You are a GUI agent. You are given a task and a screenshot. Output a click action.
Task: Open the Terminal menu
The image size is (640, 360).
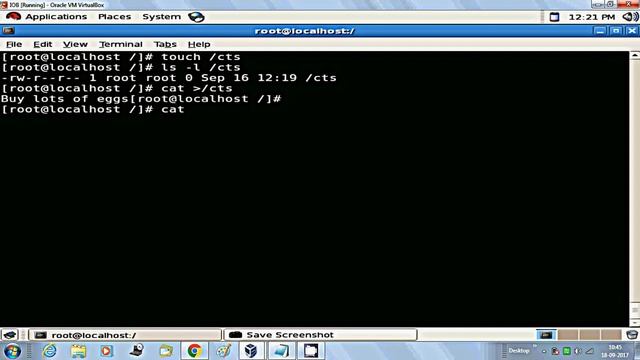120,44
